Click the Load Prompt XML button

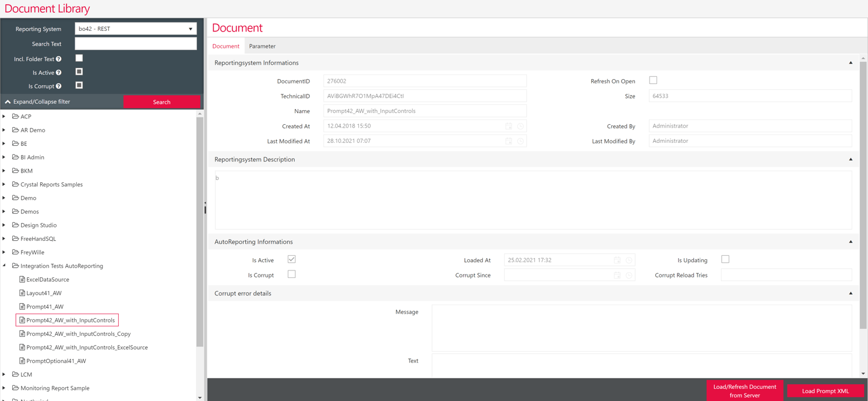[825, 391]
